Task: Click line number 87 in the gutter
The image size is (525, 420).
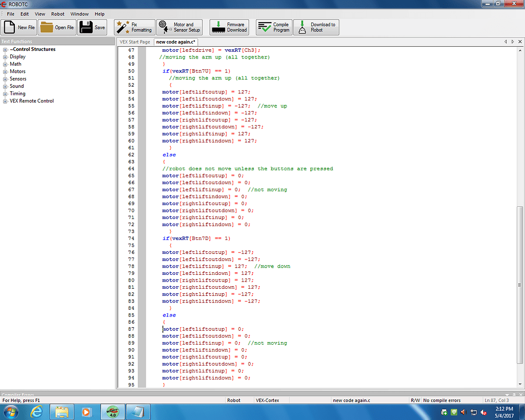Action: [131, 329]
